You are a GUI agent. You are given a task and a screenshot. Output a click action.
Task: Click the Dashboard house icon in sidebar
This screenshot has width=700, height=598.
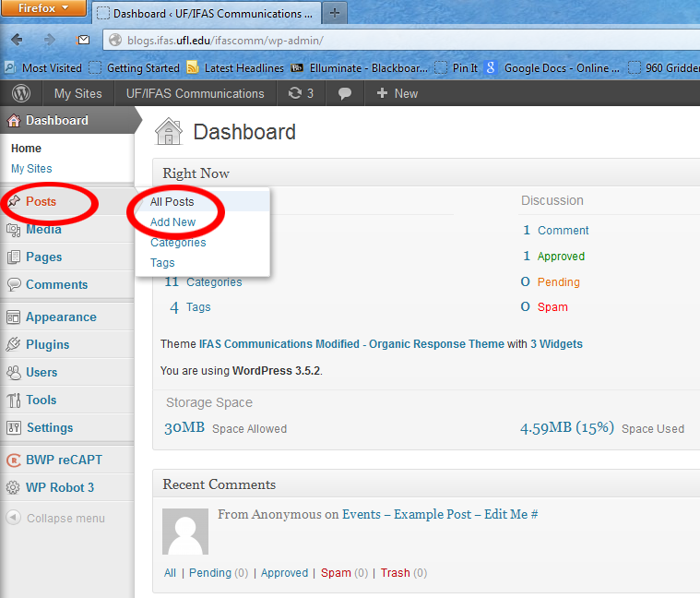pyautogui.click(x=14, y=120)
